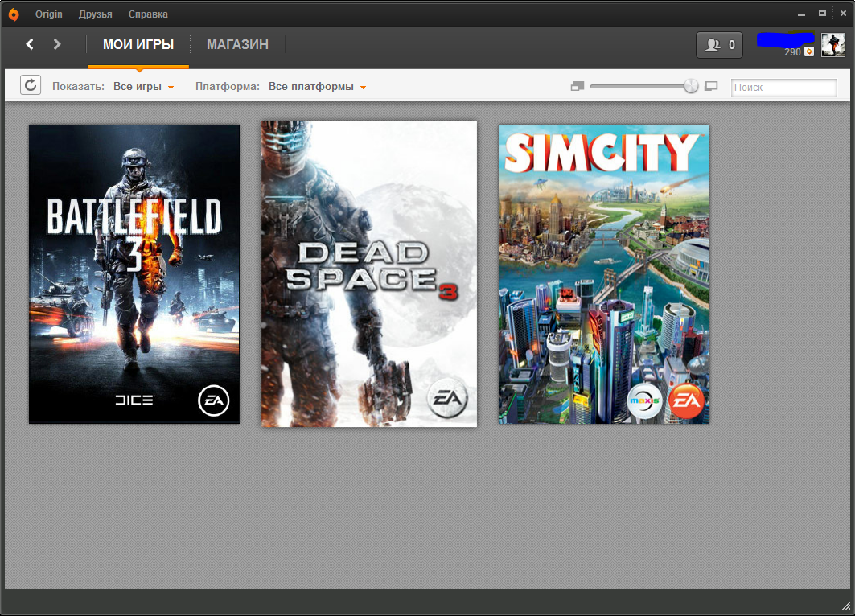Go back with the left arrow

[x=30, y=44]
